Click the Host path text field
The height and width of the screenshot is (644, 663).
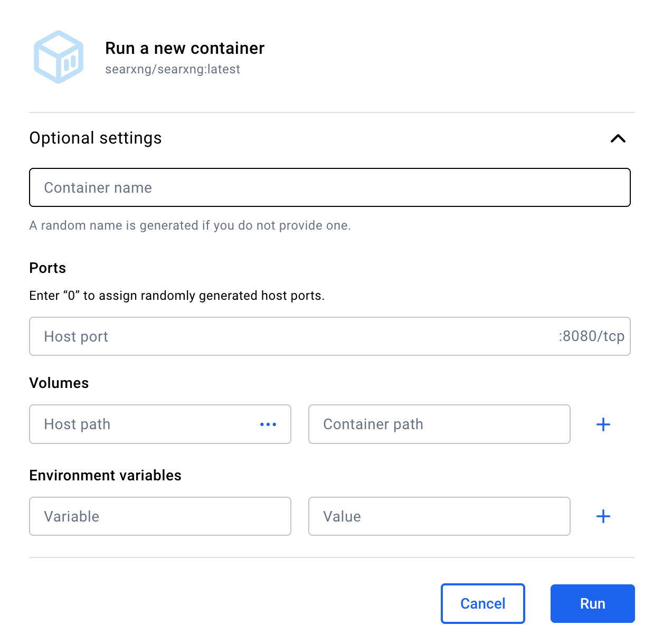143,424
